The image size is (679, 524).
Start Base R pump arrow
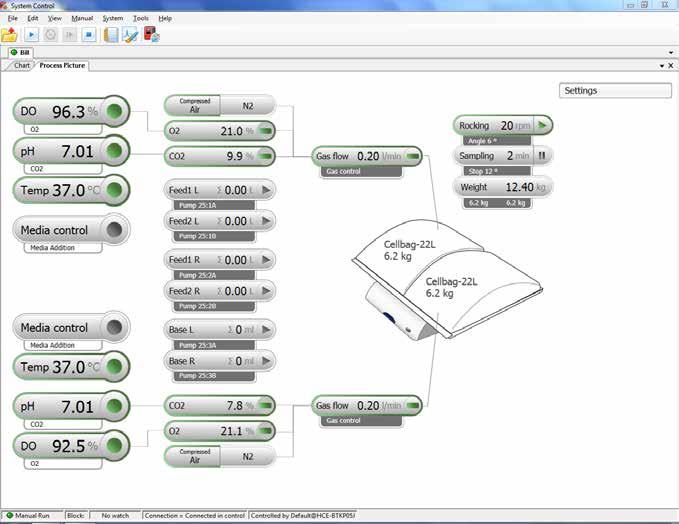pyautogui.click(x=266, y=361)
